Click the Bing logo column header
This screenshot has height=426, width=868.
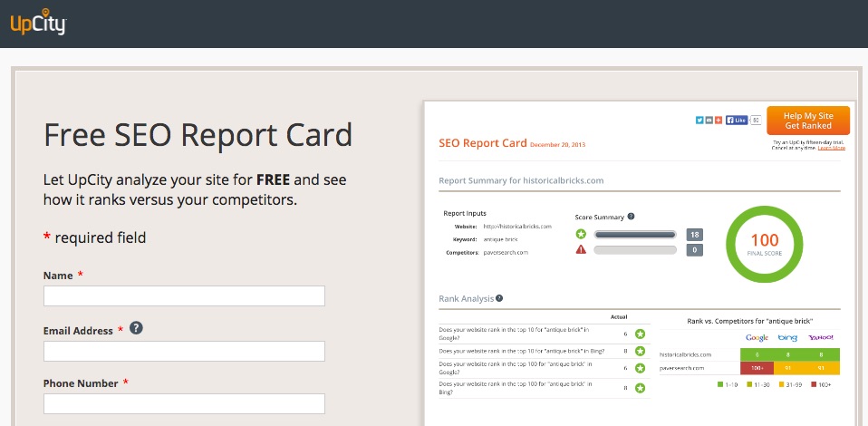pyautogui.click(x=787, y=337)
